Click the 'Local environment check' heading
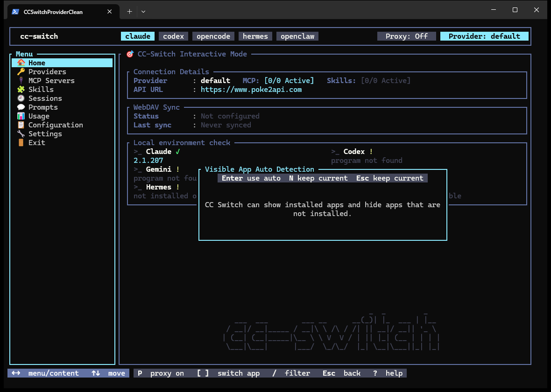 coord(182,143)
